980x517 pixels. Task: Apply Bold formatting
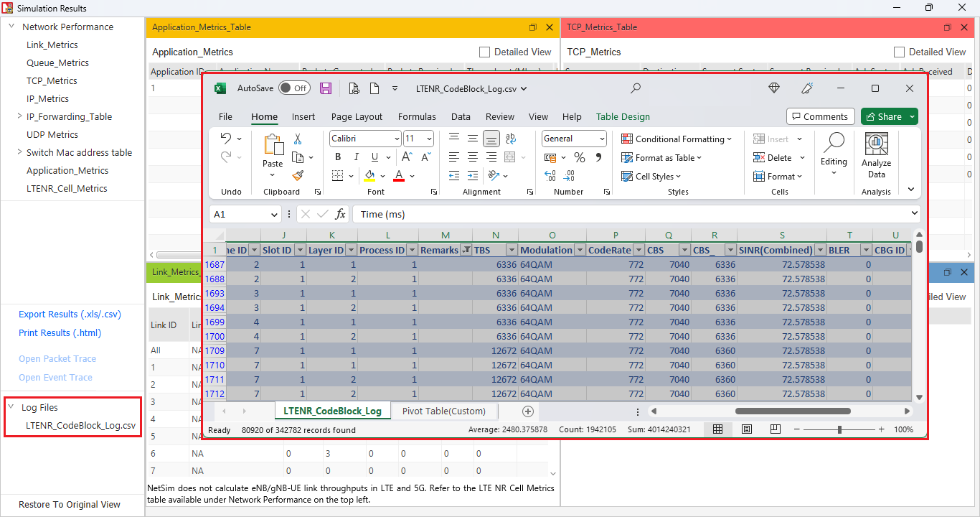(x=338, y=157)
